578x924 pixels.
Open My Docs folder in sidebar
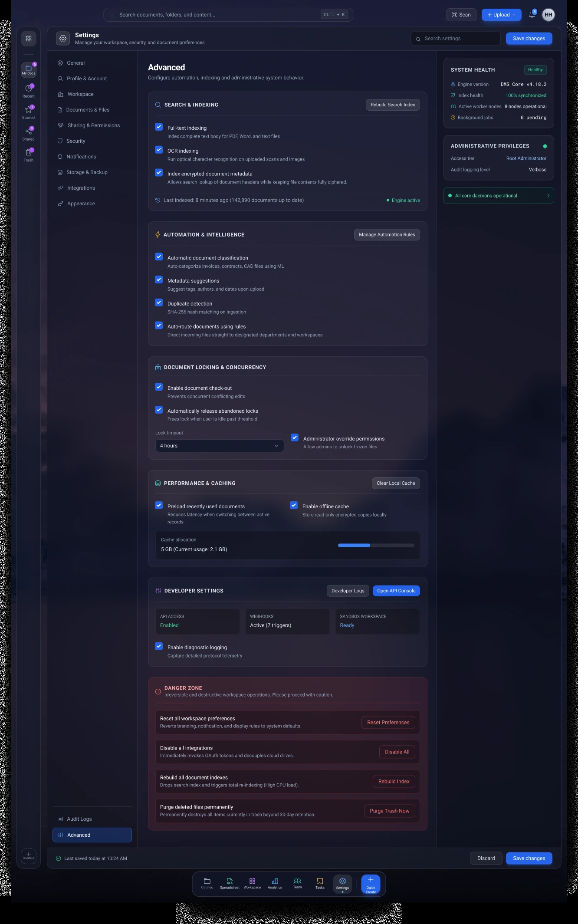click(29, 70)
